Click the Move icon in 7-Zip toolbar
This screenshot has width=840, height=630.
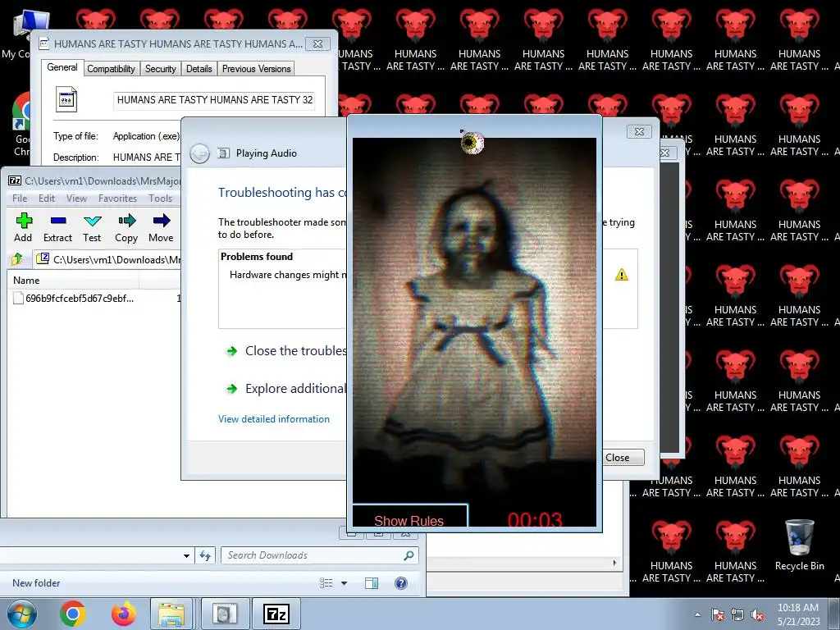point(161,227)
